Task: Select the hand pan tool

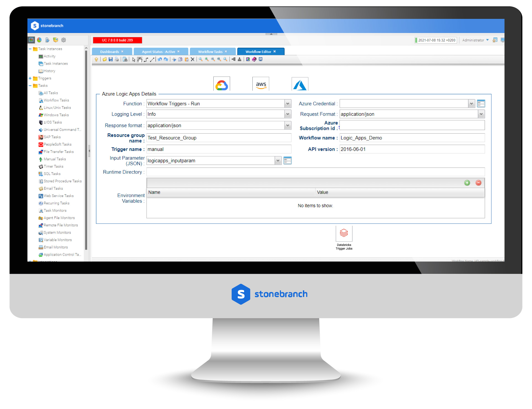Action: point(140,60)
